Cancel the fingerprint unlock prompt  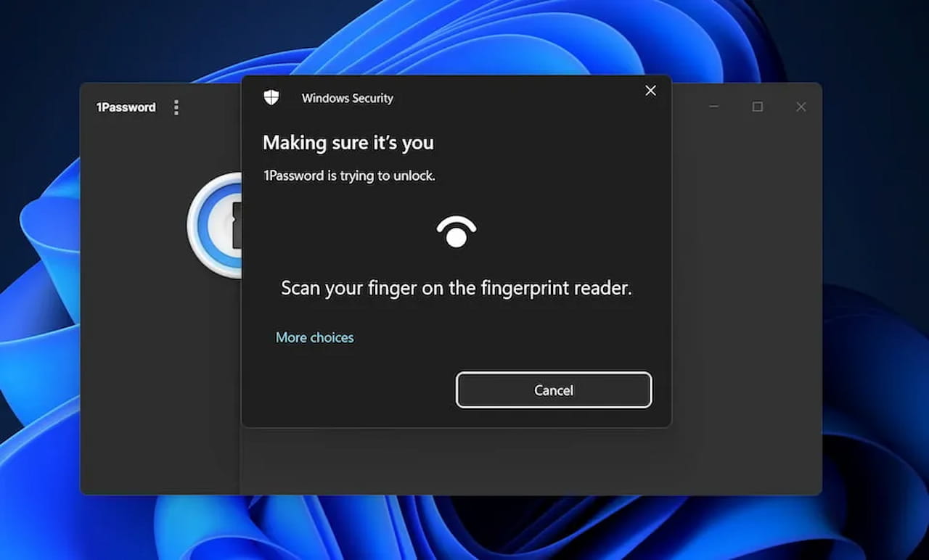554,390
